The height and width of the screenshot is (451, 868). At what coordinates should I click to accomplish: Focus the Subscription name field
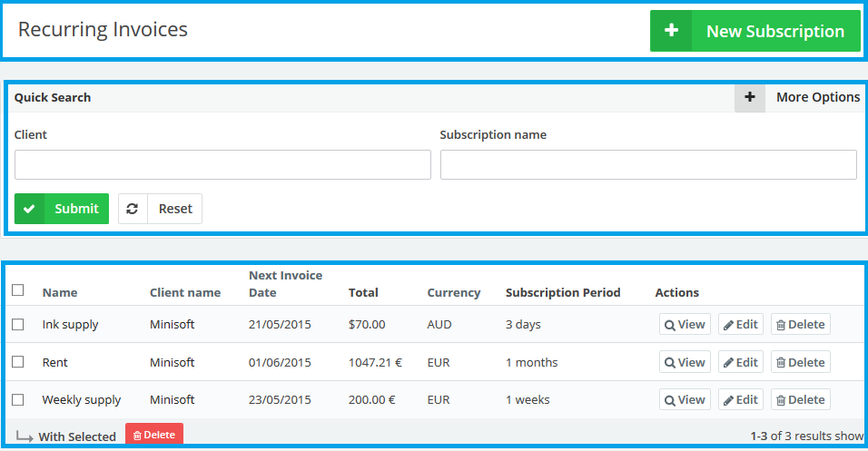(648, 165)
